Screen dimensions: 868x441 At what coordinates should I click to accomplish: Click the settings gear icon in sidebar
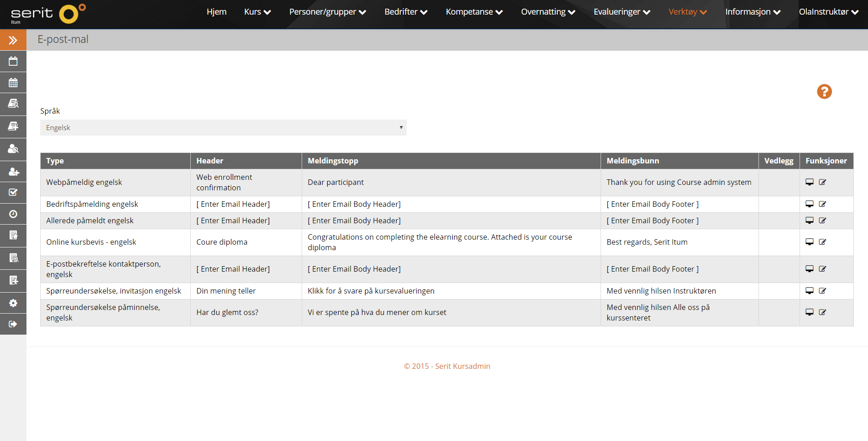click(x=13, y=303)
